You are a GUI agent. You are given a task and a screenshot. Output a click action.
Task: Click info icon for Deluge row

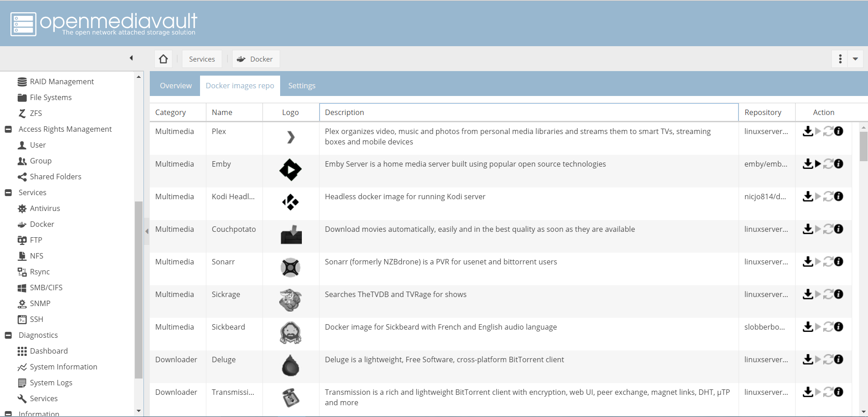click(x=839, y=359)
